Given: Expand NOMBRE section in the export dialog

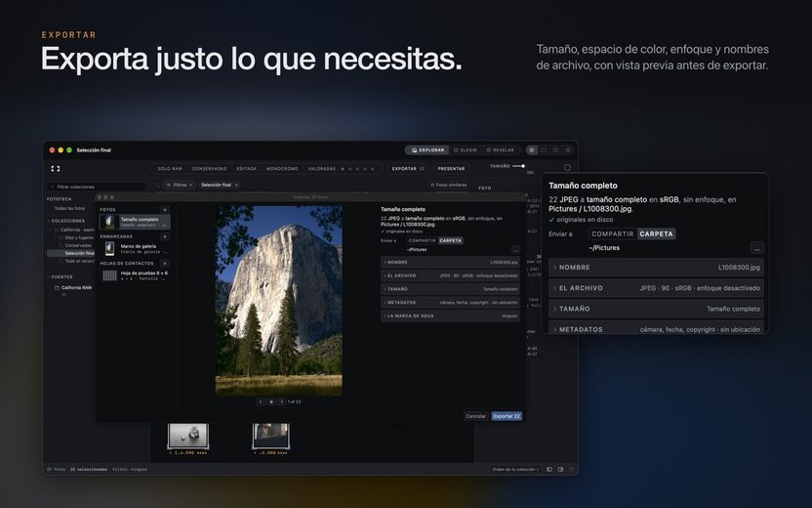Looking at the screenshot, I should point(450,262).
